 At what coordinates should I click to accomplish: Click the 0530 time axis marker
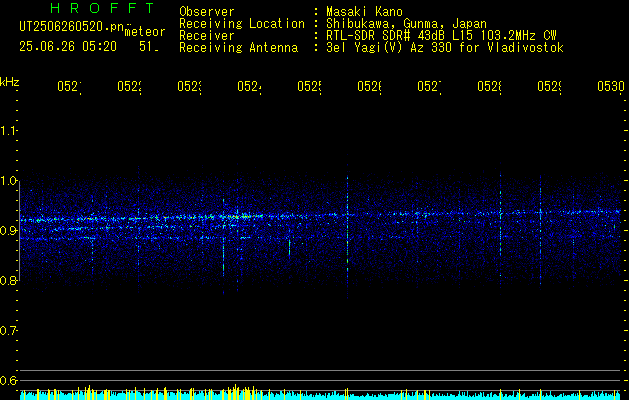pyautogui.click(x=611, y=86)
